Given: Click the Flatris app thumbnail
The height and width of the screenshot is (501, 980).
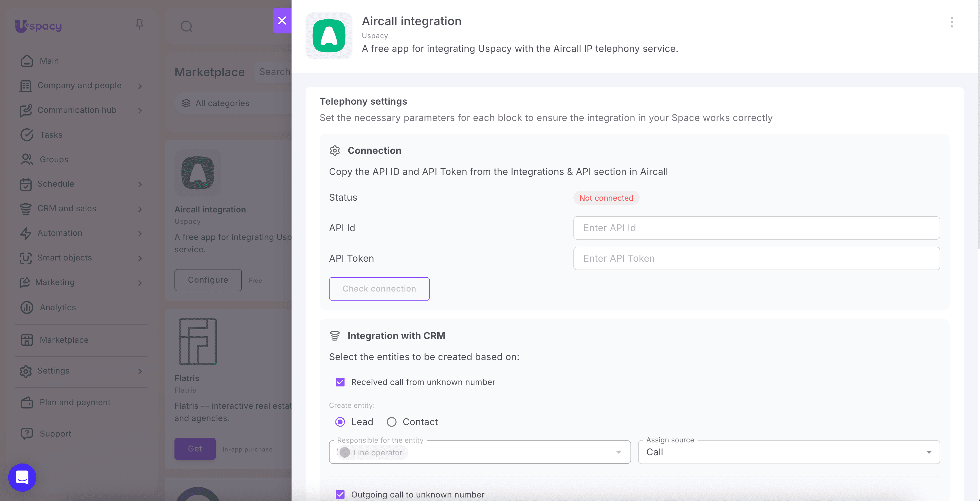Looking at the screenshot, I should pos(198,342).
